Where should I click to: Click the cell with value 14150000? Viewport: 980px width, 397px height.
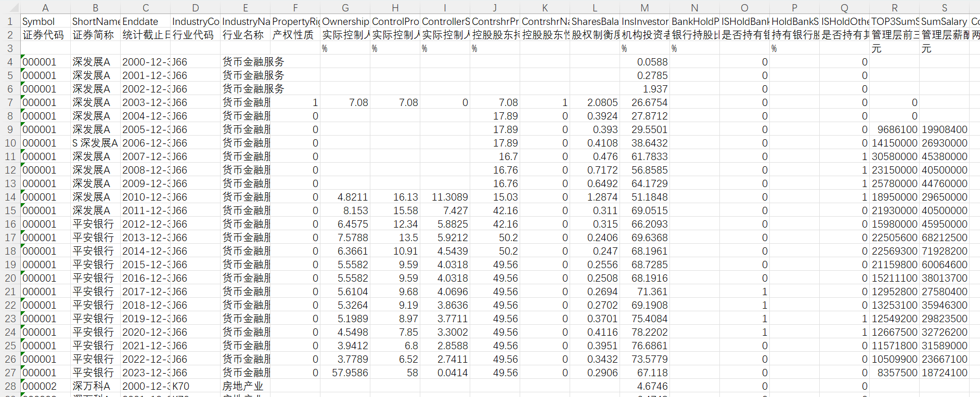click(x=894, y=143)
